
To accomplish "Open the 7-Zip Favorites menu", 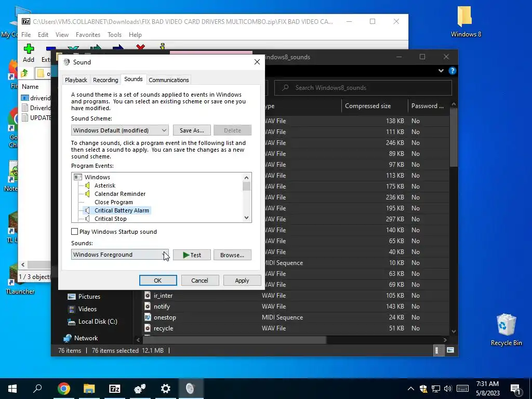I will [x=88, y=35].
